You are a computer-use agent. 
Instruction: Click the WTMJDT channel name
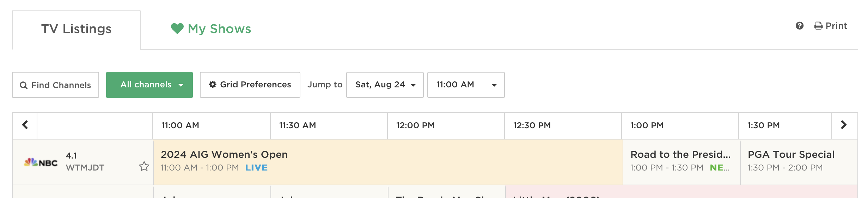[x=85, y=168]
